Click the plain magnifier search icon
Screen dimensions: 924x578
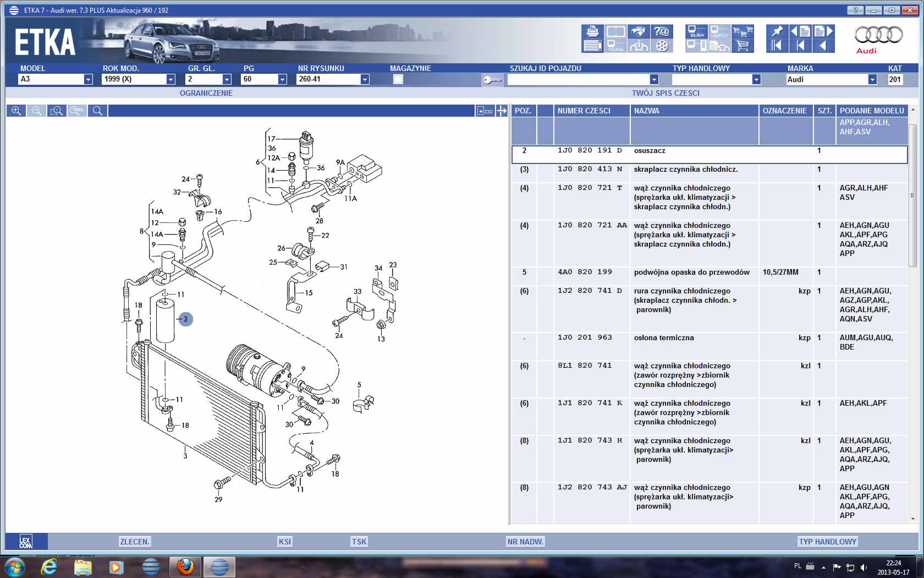coord(97,111)
